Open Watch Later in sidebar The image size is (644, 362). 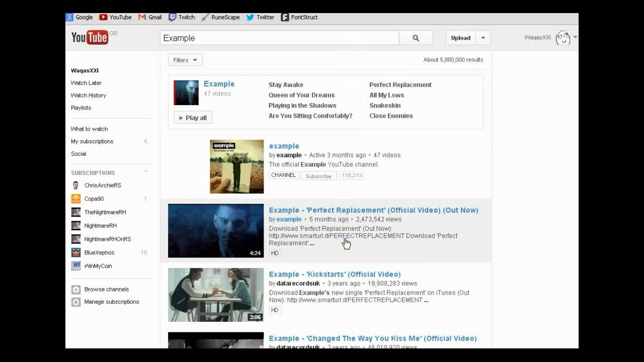86,83
